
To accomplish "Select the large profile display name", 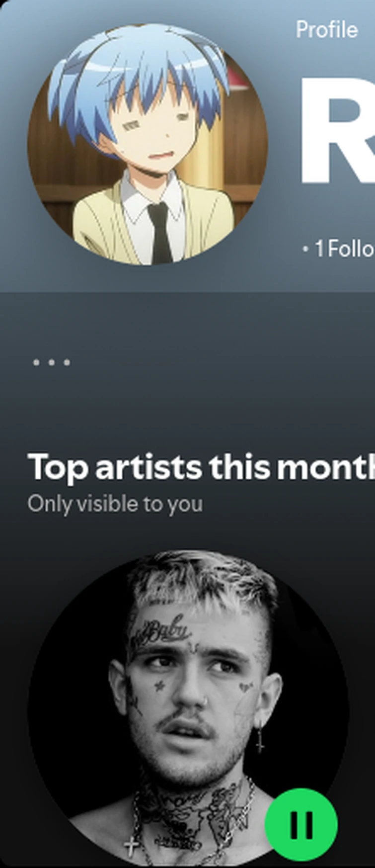I will pos(337,131).
